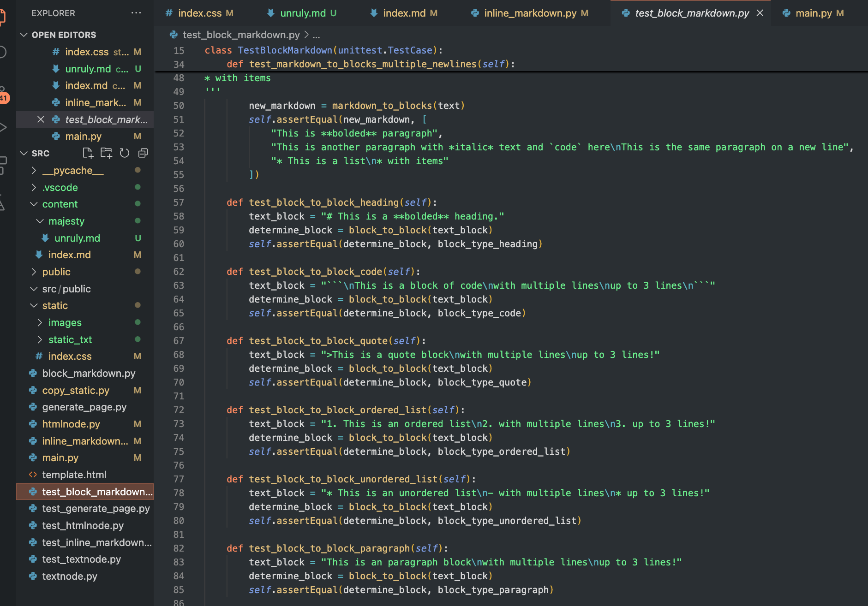Collapse the content folder
The width and height of the screenshot is (868, 606).
pyautogui.click(x=34, y=204)
